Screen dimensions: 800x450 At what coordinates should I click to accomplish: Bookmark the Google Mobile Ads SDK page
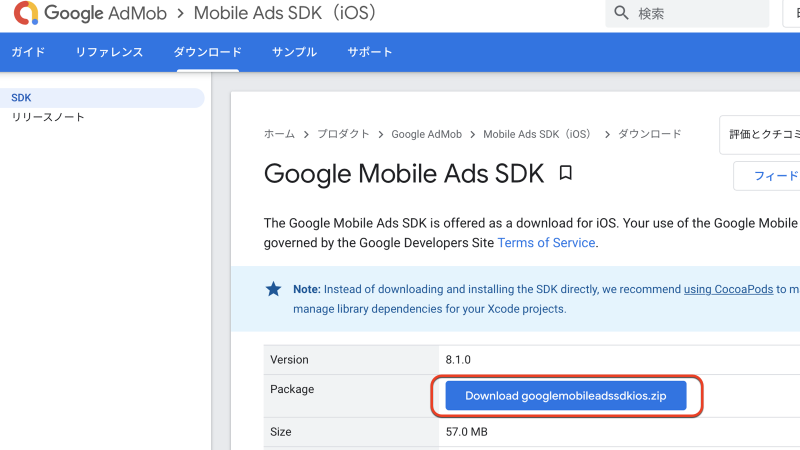pos(565,173)
